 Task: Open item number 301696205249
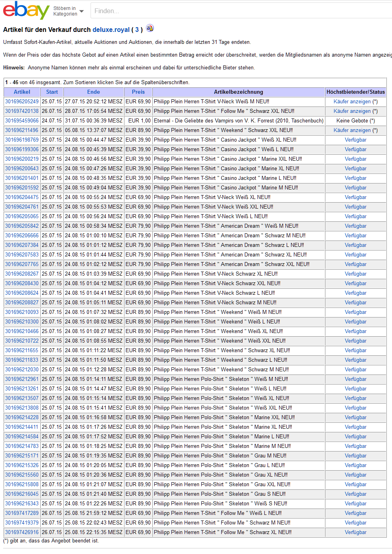(22, 102)
